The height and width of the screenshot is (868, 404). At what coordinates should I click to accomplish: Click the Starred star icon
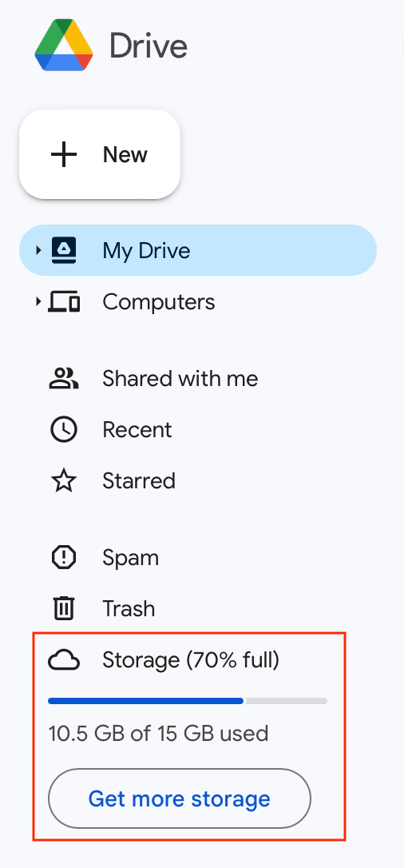(x=64, y=481)
